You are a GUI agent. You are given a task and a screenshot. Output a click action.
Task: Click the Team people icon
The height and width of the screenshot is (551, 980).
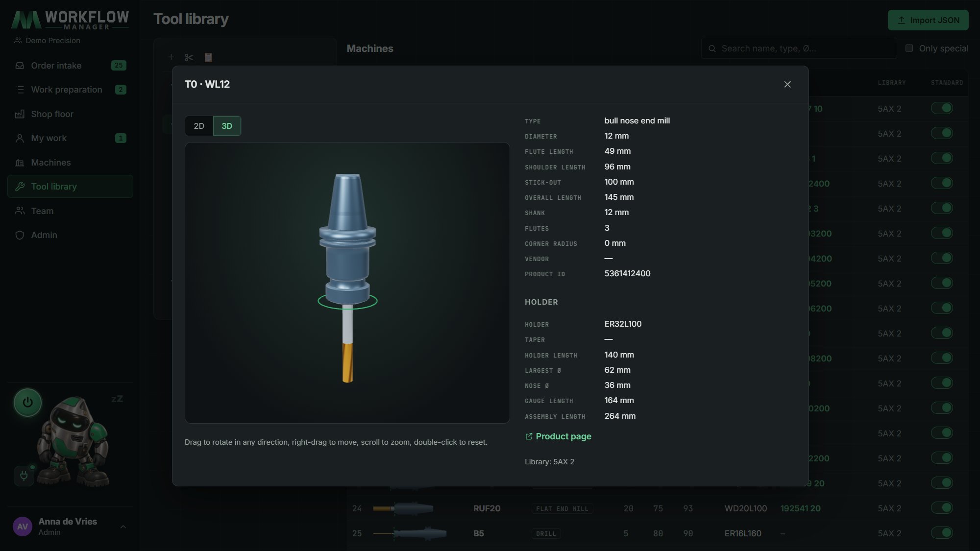click(x=20, y=211)
